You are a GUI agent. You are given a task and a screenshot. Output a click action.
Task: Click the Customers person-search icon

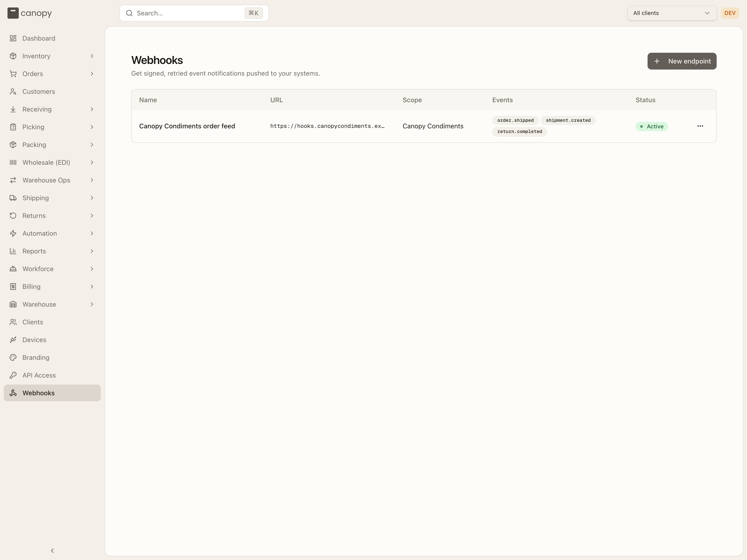coord(13,91)
